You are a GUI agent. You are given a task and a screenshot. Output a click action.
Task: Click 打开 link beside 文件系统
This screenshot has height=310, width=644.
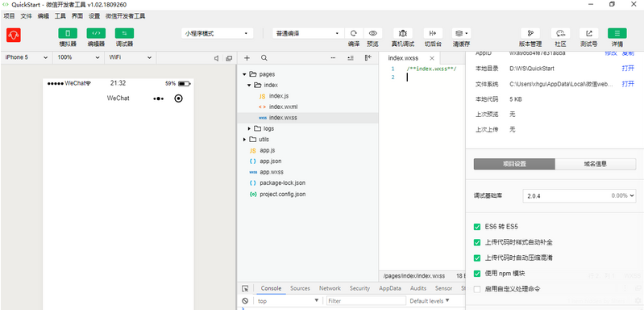pyautogui.click(x=628, y=84)
